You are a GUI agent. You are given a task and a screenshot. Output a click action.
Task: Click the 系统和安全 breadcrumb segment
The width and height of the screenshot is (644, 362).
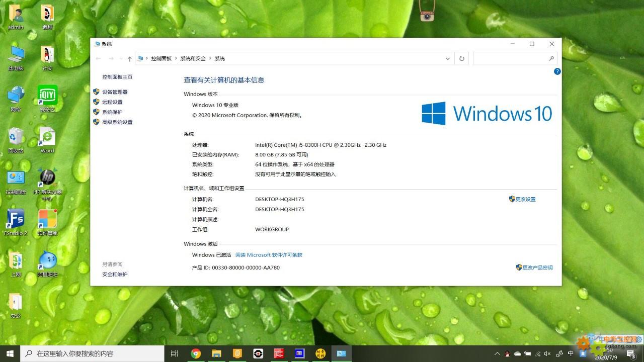coord(193,59)
